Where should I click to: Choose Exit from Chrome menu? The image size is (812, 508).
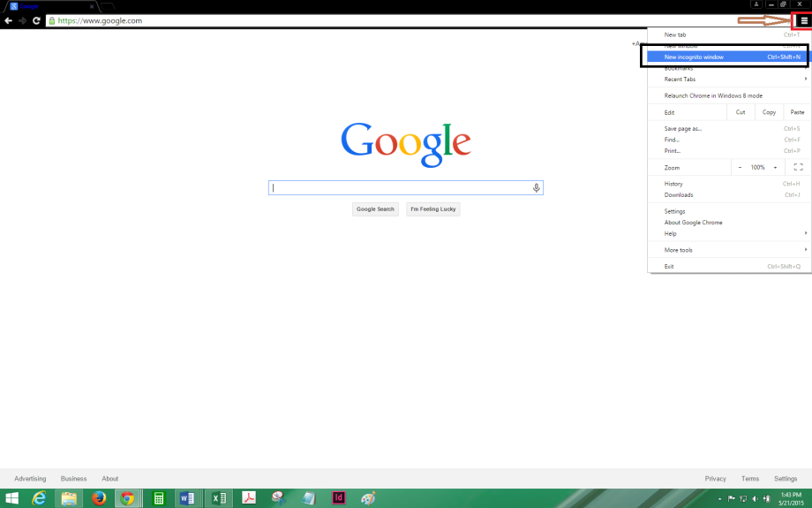(x=729, y=267)
